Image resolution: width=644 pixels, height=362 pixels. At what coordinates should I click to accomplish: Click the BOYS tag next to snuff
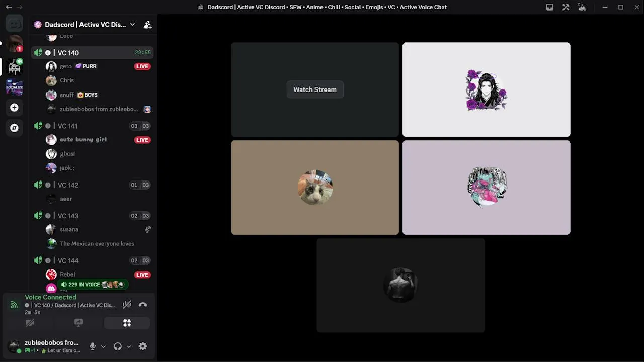(x=88, y=95)
